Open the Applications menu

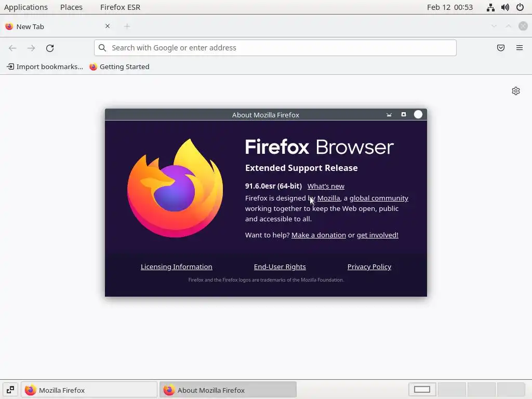click(x=26, y=7)
